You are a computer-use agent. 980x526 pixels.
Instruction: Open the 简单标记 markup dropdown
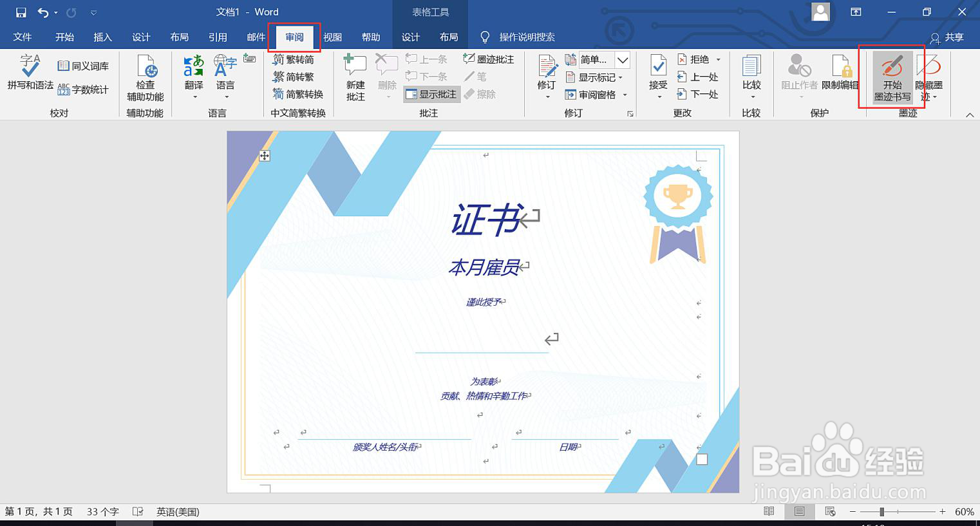(x=621, y=59)
